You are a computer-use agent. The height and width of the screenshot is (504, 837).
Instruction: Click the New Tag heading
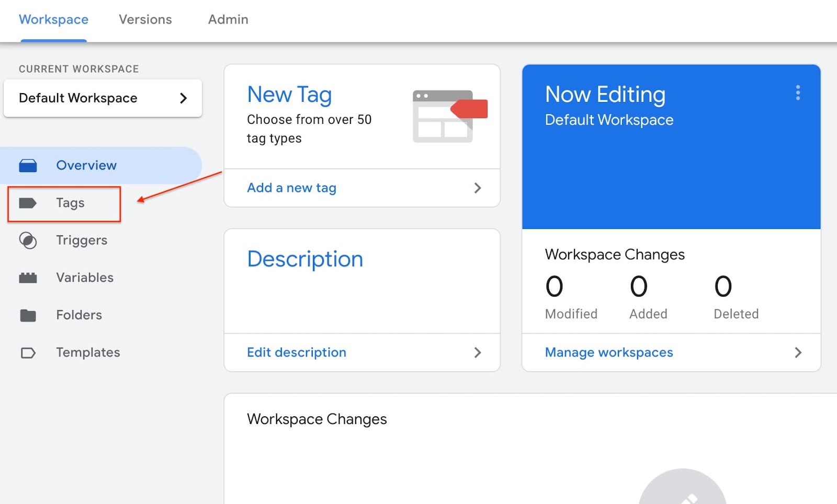pos(289,95)
